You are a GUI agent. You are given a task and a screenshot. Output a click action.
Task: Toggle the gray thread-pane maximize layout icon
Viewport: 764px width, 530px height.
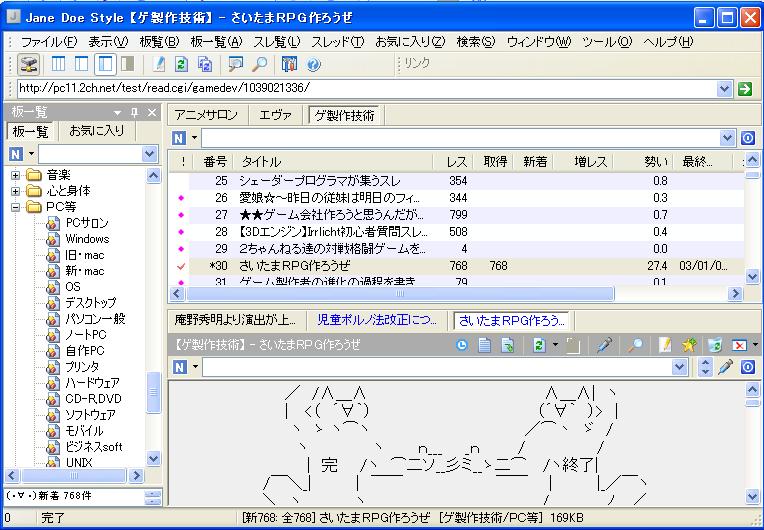pos(128,64)
